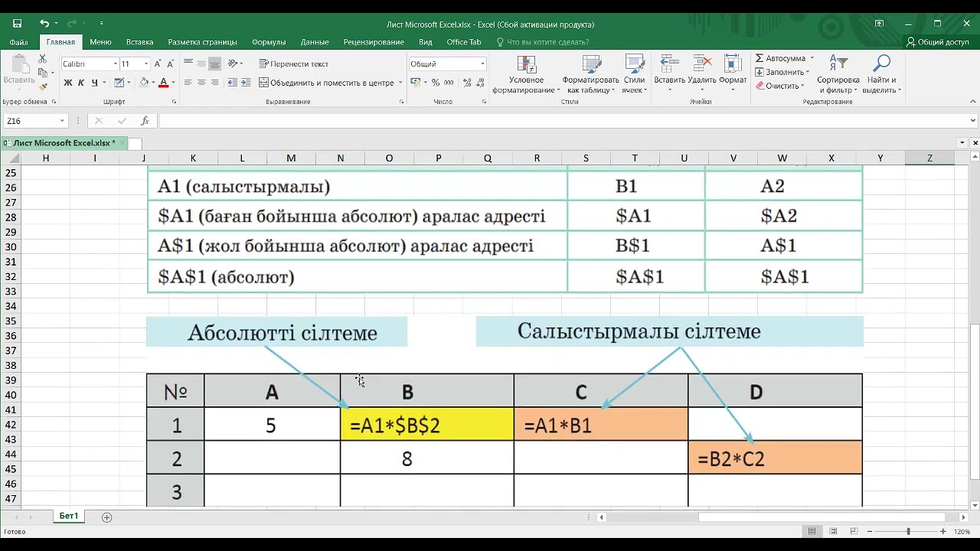Center text horizontally

(x=201, y=83)
